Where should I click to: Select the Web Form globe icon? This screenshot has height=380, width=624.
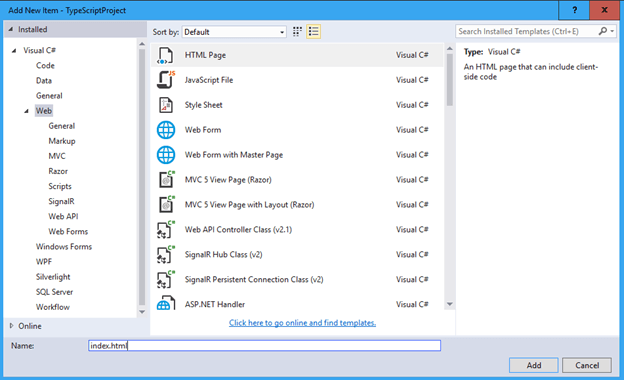tap(166, 130)
